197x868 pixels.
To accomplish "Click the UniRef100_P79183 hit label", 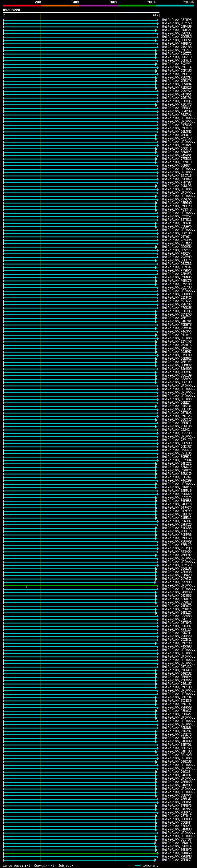I will (x=177, y=284).
